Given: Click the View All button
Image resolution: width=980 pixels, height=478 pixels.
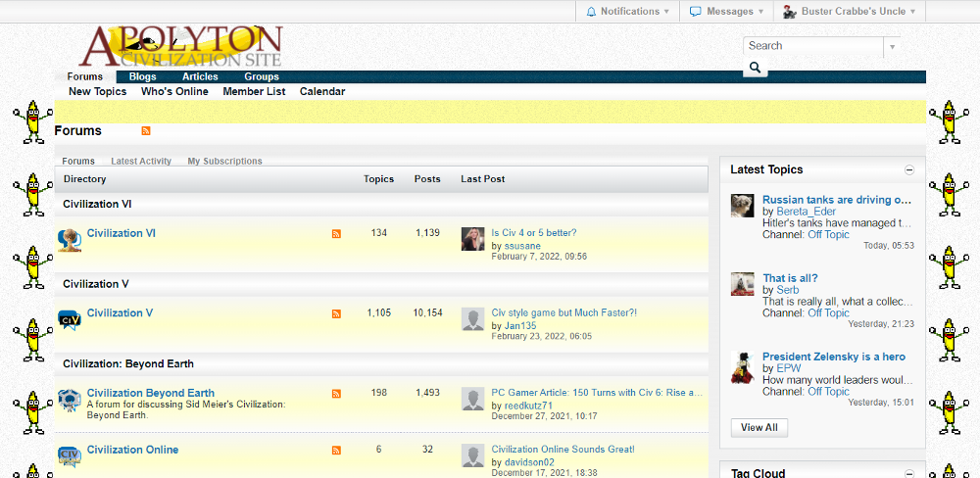Looking at the screenshot, I should [759, 428].
